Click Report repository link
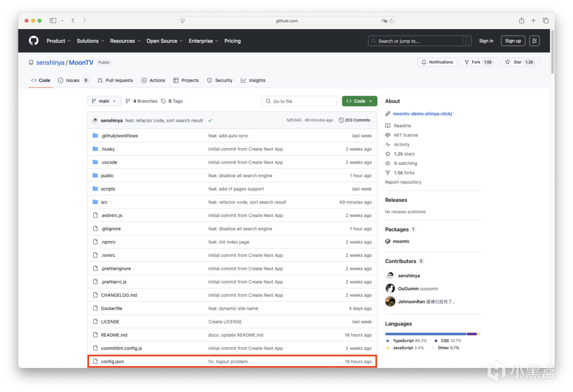 (403, 182)
